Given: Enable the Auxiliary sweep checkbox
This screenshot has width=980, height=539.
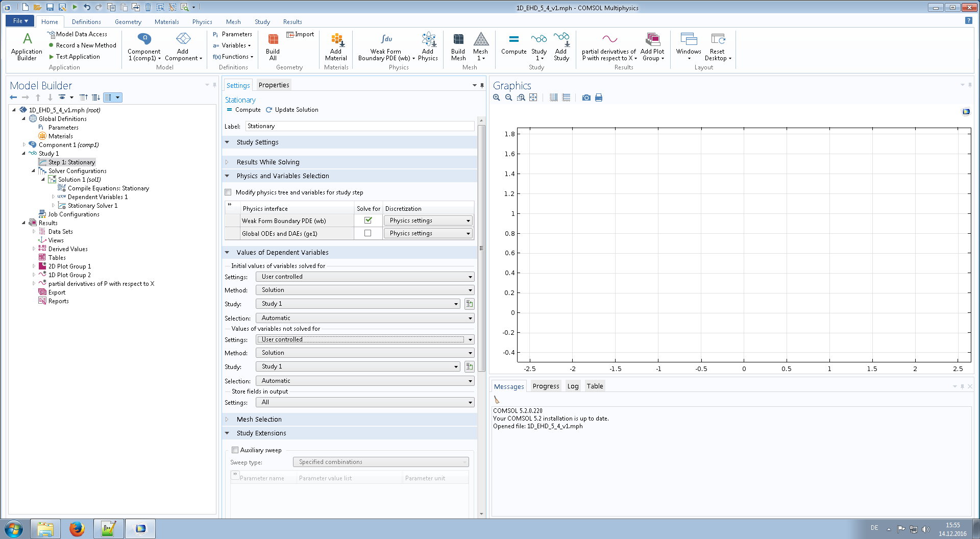Looking at the screenshot, I should tap(235, 450).
